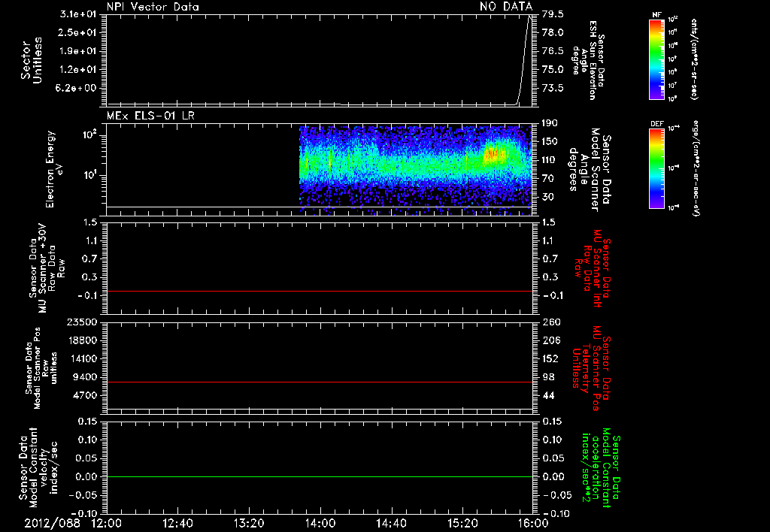The image size is (770, 532).
Task: Select the "NPI Vector Data" panel title
Action: pyautogui.click(x=153, y=7)
